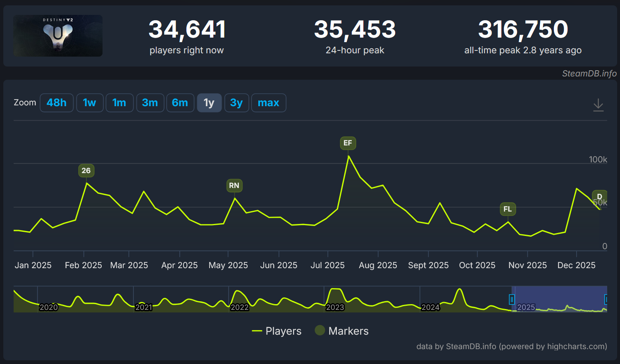The width and height of the screenshot is (620, 364).
Task: Set zoom range to 1m
Action: [119, 103]
